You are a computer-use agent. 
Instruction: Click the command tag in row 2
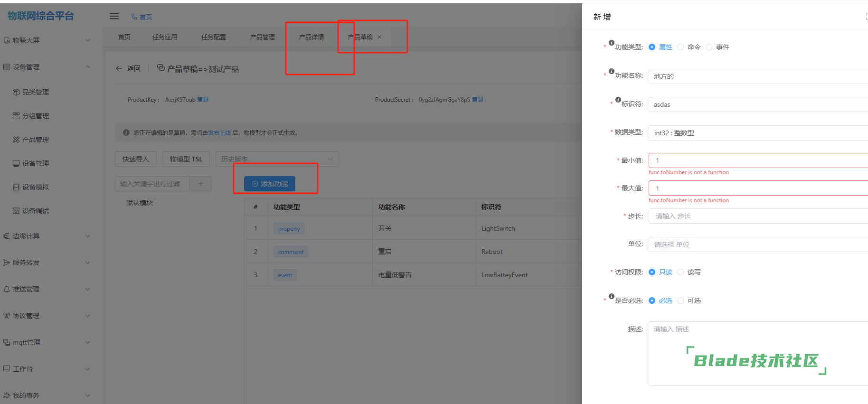point(291,252)
